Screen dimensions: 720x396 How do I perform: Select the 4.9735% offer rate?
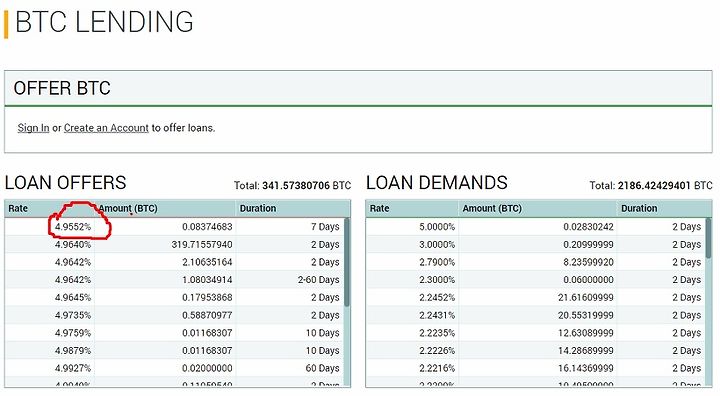pyautogui.click(x=73, y=315)
